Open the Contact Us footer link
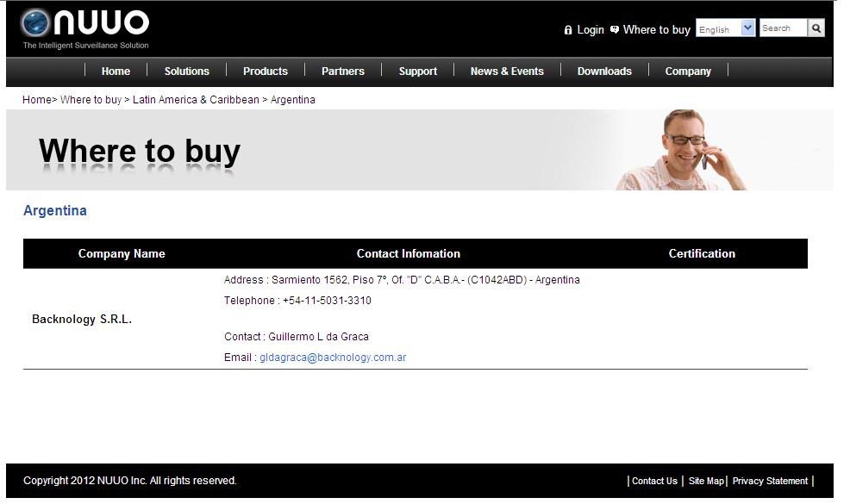Viewport: 850px width, 504px height. point(654,482)
